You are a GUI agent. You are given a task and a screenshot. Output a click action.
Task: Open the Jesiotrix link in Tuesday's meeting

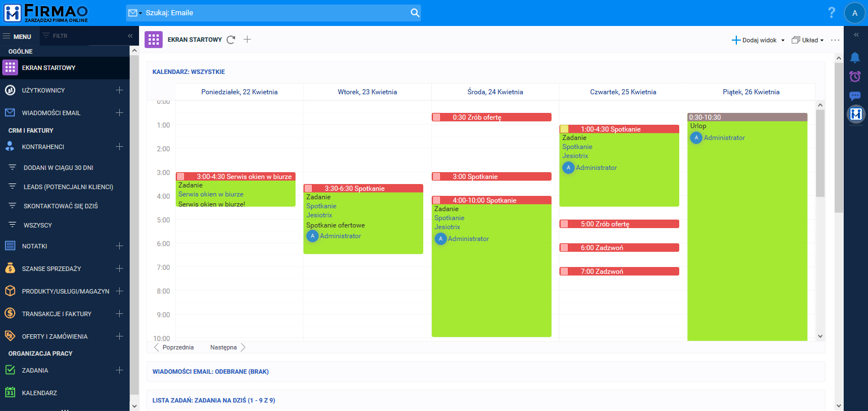click(319, 215)
